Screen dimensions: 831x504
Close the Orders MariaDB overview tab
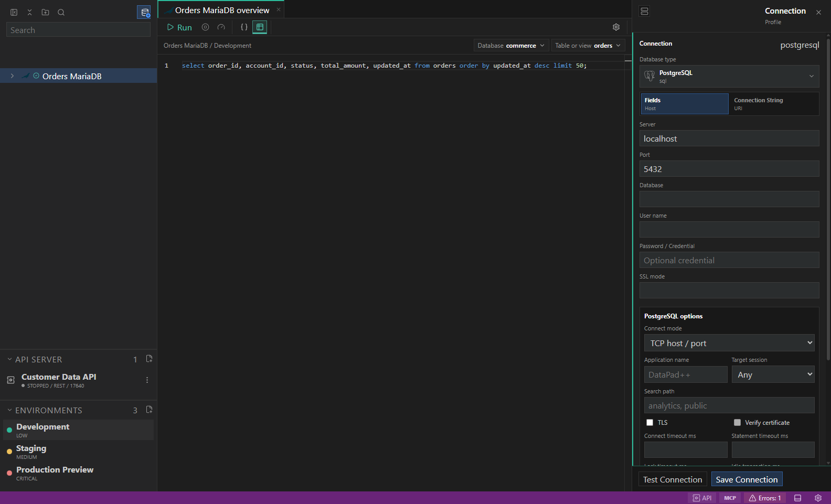coord(279,9)
